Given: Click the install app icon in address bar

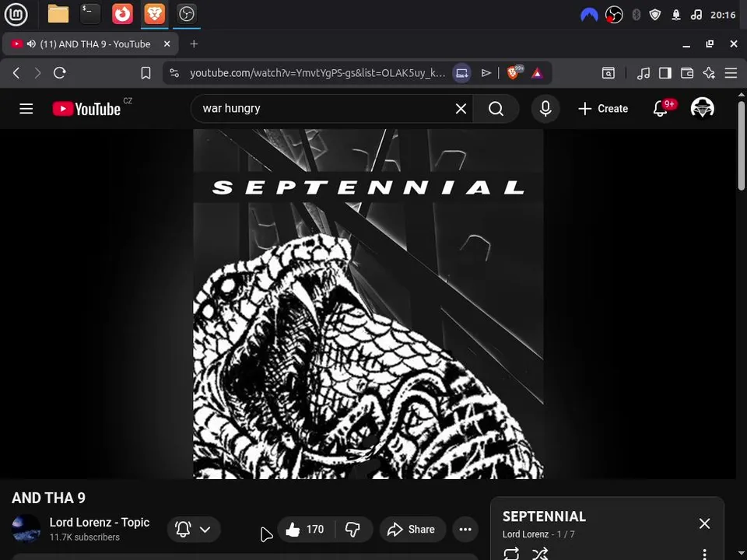Looking at the screenshot, I should [461, 73].
